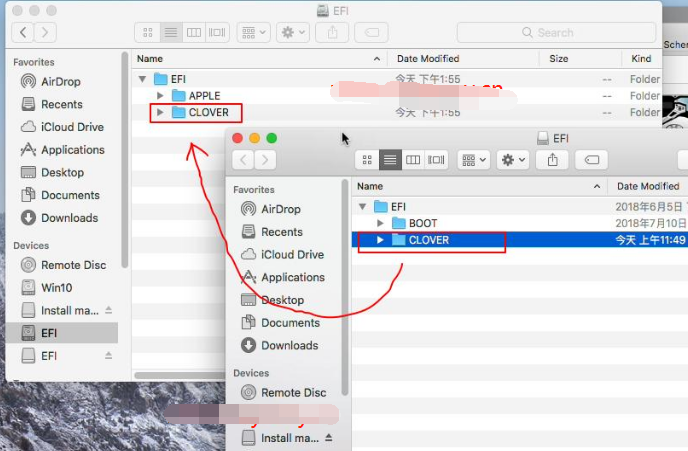Open group-by arrange dropdown in front window
Viewport: 688px width, 451px height.
(x=472, y=159)
